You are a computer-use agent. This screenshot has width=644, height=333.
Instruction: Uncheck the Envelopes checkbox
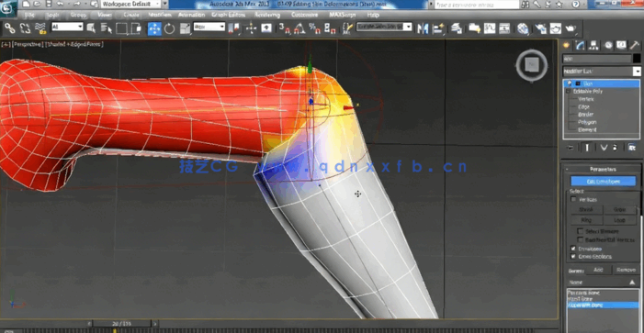pos(573,249)
